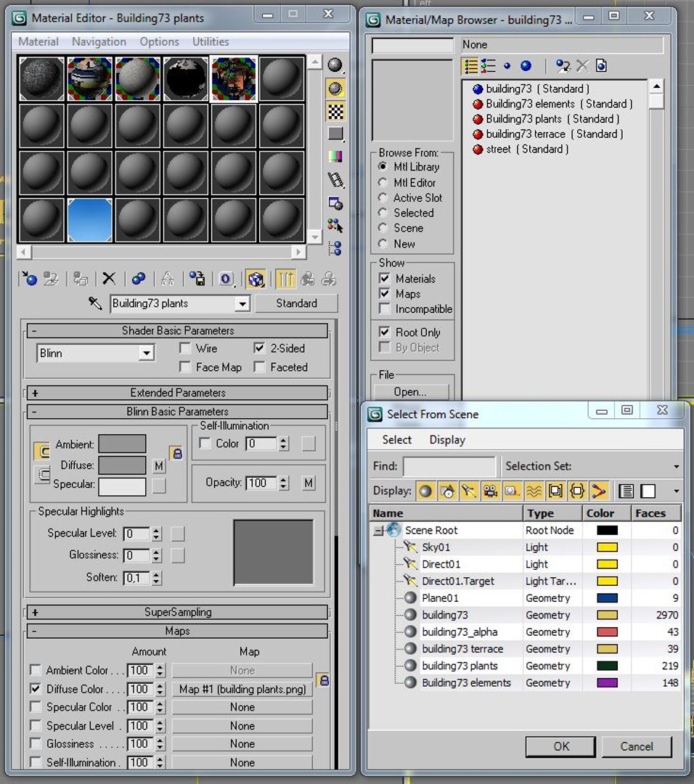The height and width of the screenshot is (784, 694).
Task: Click the Sample UV Tiling icon
Action: point(335,134)
